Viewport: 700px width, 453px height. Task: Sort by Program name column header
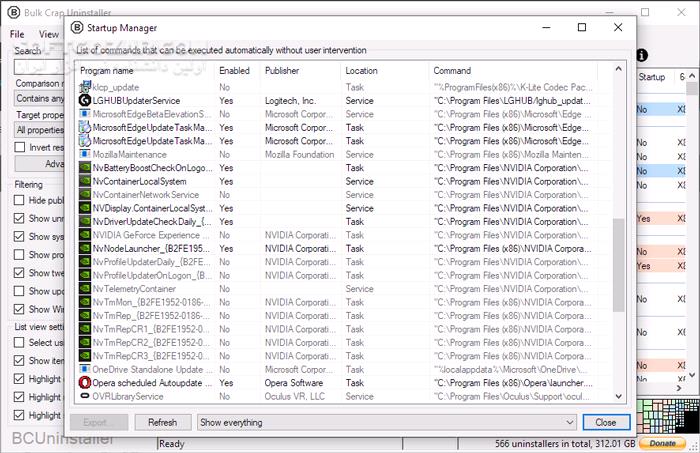click(107, 71)
